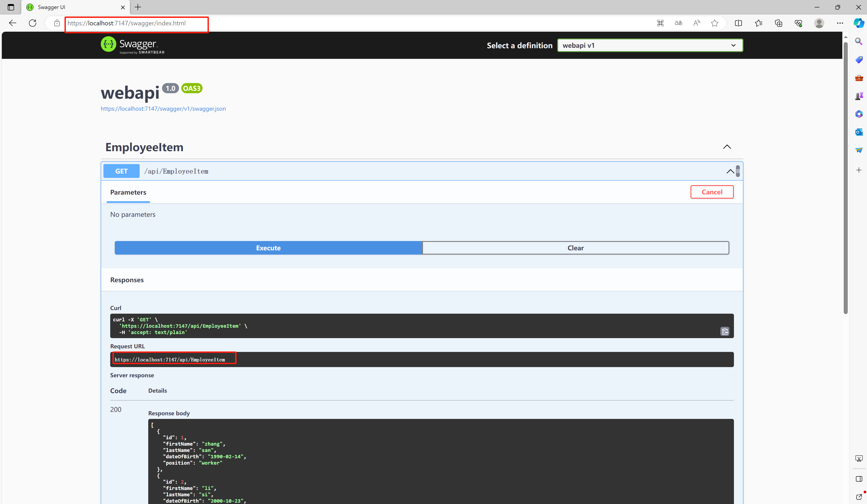Open Settings and more ellipsis menu
Image resolution: width=867 pixels, height=504 pixels.
[x=840, y=23]
